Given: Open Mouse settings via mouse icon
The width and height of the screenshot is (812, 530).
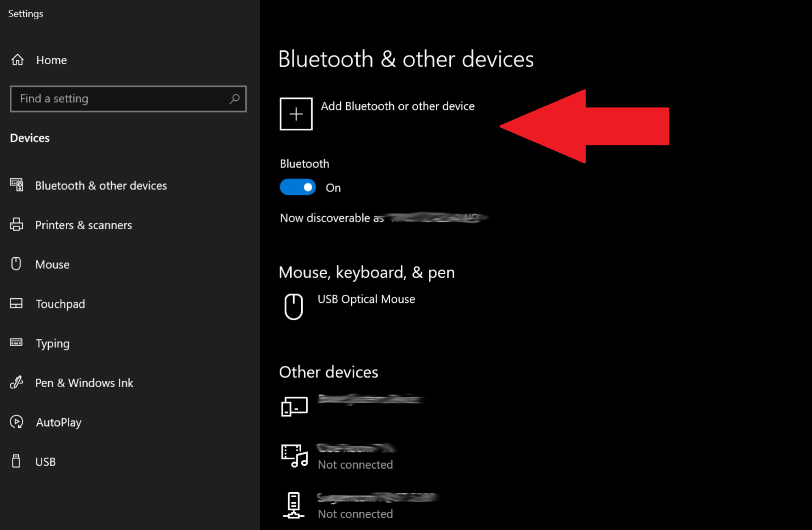Looking at the screenshot, I should click(17, 264).
